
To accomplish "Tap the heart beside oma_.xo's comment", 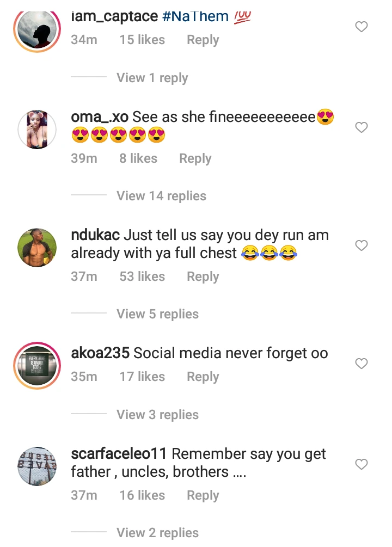I will pos(362,127).
